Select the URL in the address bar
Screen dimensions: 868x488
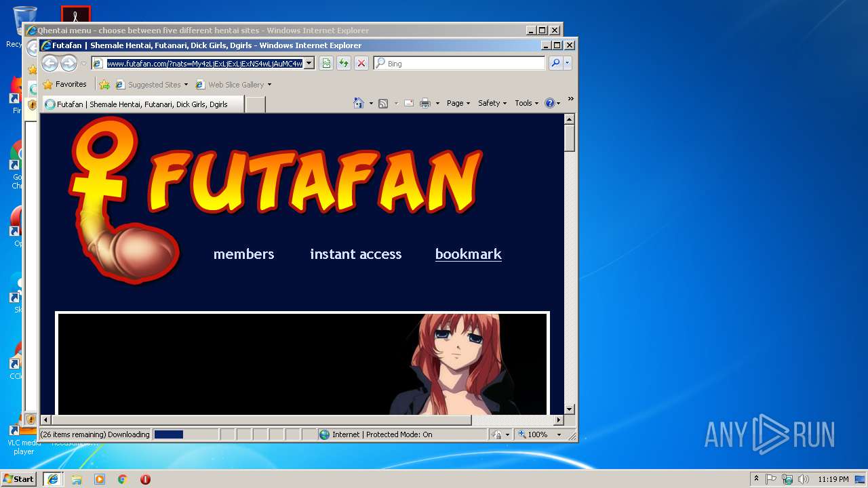coord(204,64)
